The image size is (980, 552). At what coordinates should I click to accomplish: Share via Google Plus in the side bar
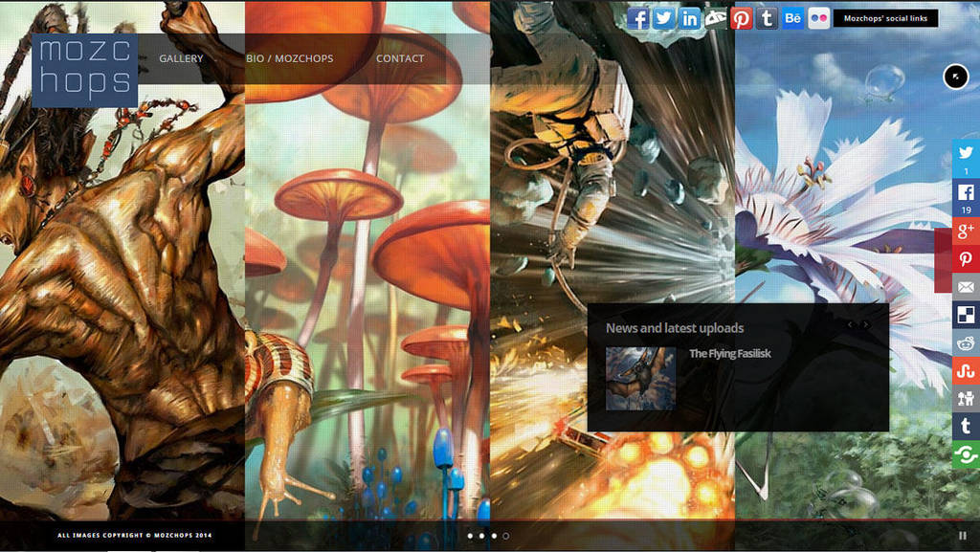coord(966,232)
